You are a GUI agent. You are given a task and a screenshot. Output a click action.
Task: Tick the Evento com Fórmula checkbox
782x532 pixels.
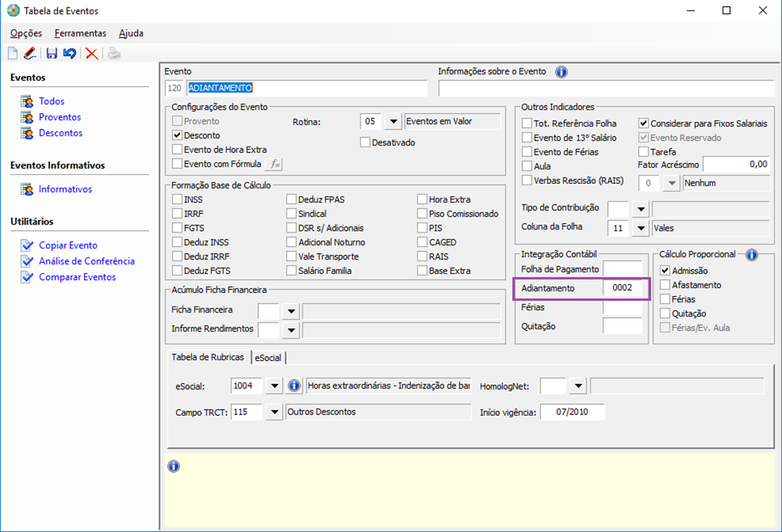(x=177, y=164)
